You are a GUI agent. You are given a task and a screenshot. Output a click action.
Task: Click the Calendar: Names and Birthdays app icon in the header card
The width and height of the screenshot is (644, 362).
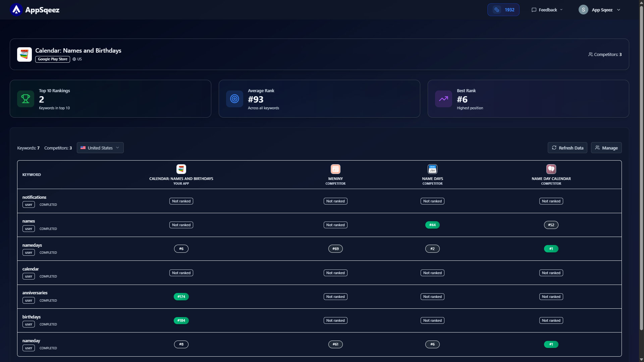coord(24,54)
